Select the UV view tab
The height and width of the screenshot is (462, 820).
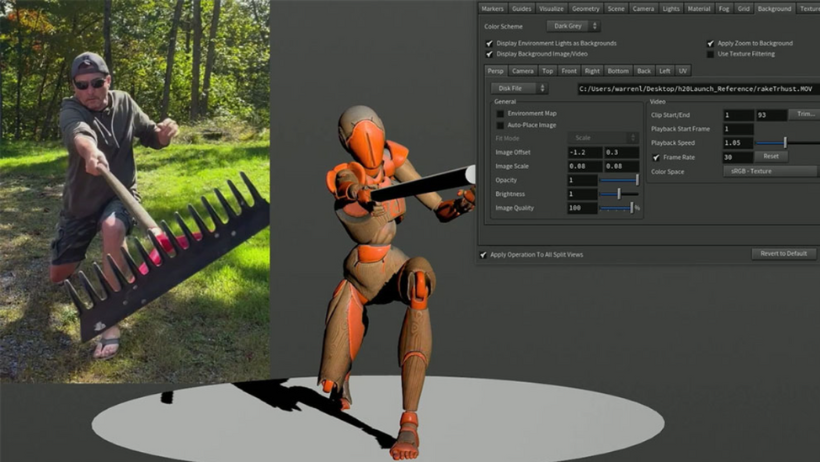(x=682, y=71)
